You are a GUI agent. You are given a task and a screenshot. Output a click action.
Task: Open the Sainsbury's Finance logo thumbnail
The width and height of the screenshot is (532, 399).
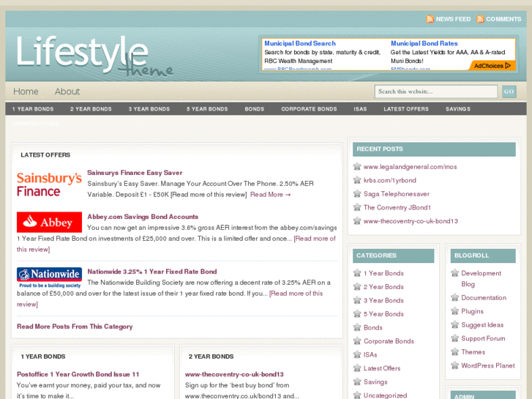pyautogui.click(x=49, y=184)
